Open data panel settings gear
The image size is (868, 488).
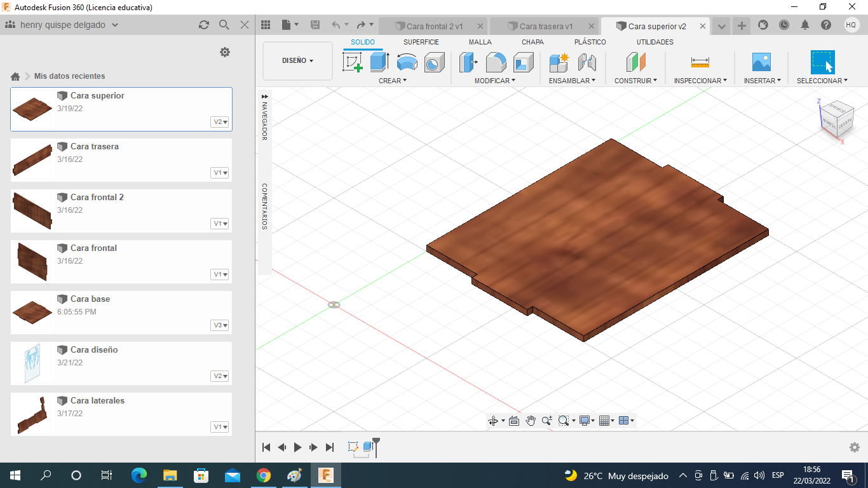225,52
